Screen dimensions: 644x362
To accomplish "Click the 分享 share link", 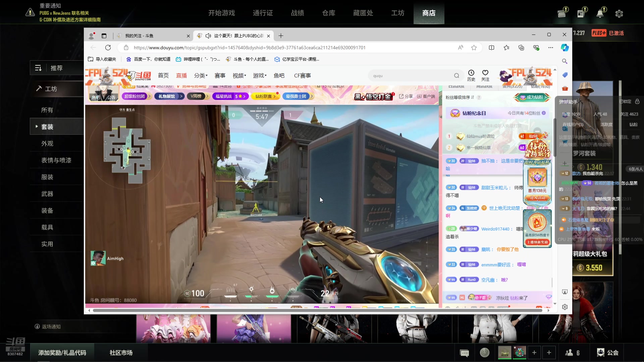I will point(406,97).
